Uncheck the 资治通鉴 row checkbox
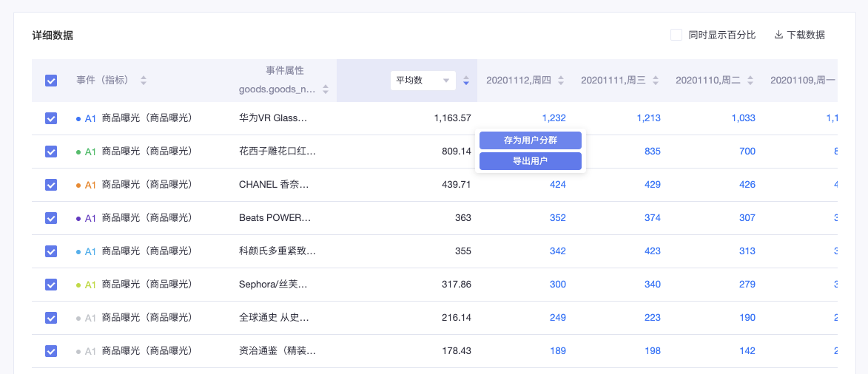 pos(51,351)
